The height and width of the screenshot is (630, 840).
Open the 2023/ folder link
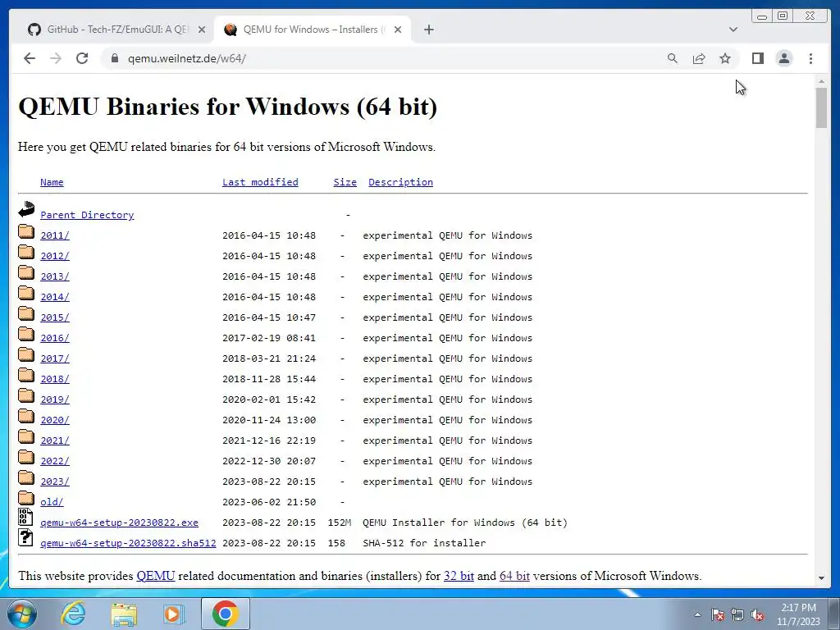click(x=55, y=482)
